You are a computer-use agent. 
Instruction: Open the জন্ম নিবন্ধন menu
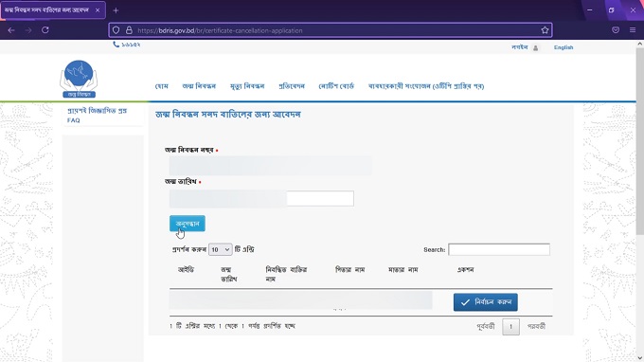pyautogui.click(x=199, y=86)
